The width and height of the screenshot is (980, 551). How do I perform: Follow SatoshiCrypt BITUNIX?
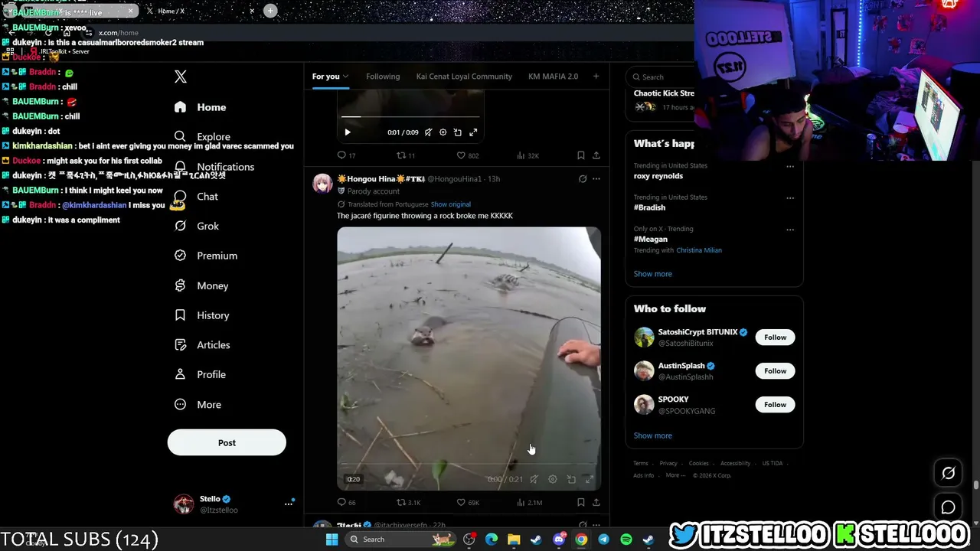click(x=775, y=337)
